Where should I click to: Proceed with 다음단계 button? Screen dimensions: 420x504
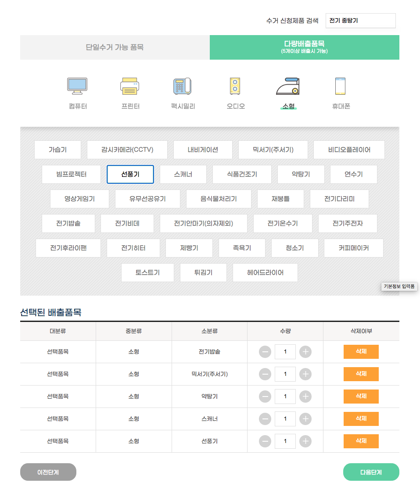pyautogui.click(x=371, y=472)
